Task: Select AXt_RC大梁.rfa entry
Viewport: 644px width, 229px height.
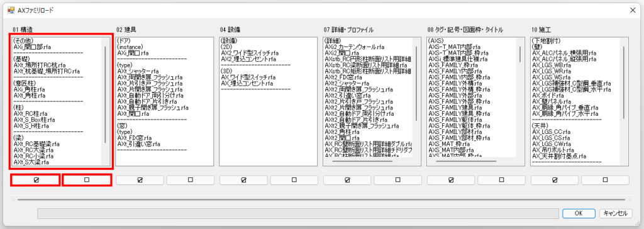Action: [x=34, y=150]
